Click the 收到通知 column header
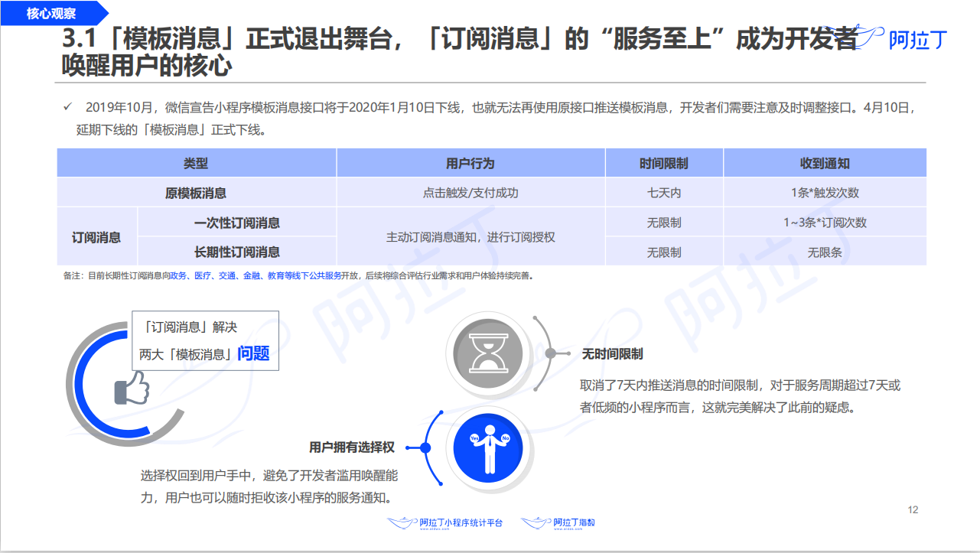This screenshot has width=980, height=553. [x=825, y=163]
